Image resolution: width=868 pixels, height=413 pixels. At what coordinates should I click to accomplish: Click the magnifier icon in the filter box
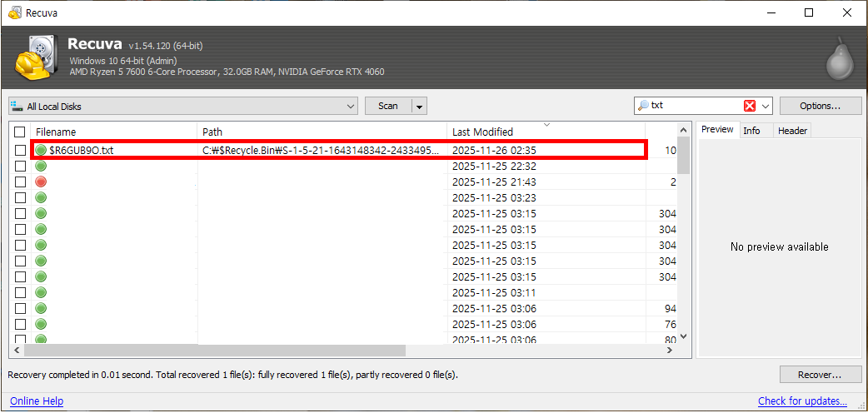642,106
